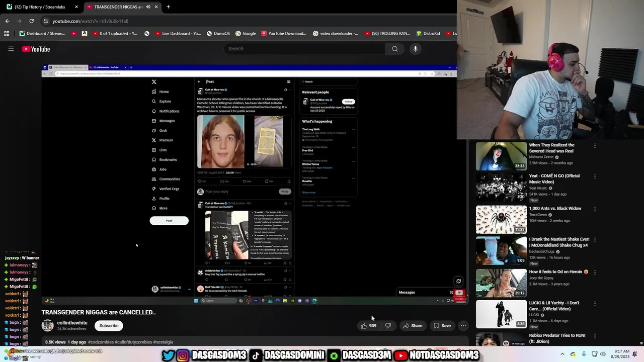The height and width of the screenshot is (362, 644).
Task: Open the Windows network tray icon
Action: (x=594, y=354)
